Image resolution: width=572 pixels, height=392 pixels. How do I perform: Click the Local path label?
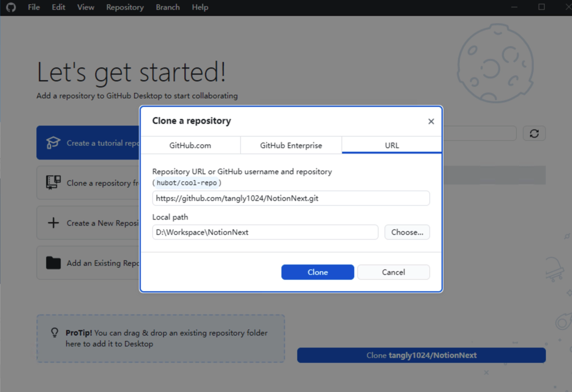(x=170, y=217)
